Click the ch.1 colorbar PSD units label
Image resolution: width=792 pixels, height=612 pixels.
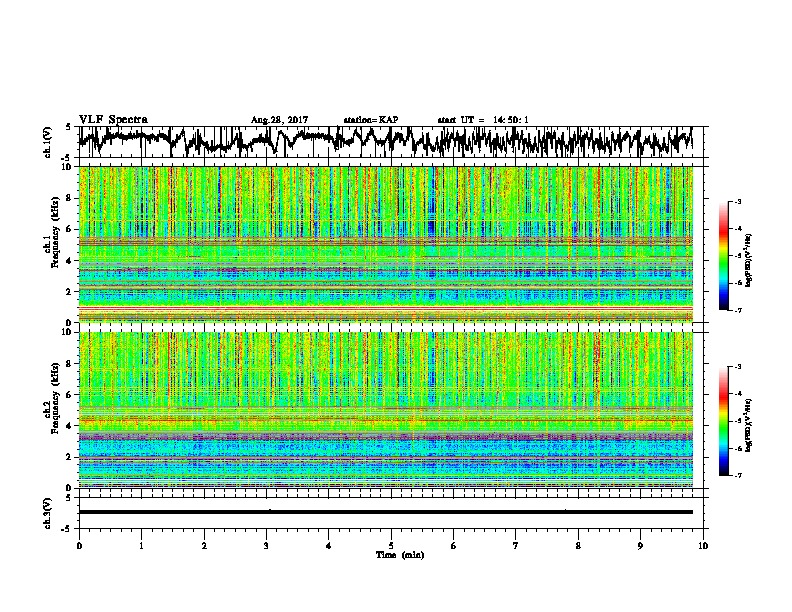point(748,260)
